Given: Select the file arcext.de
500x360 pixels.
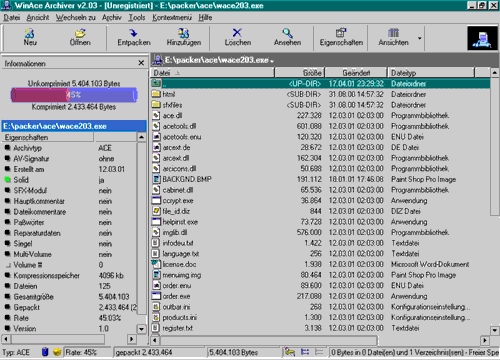Looking at the screenshot, I should click(176, 147).
